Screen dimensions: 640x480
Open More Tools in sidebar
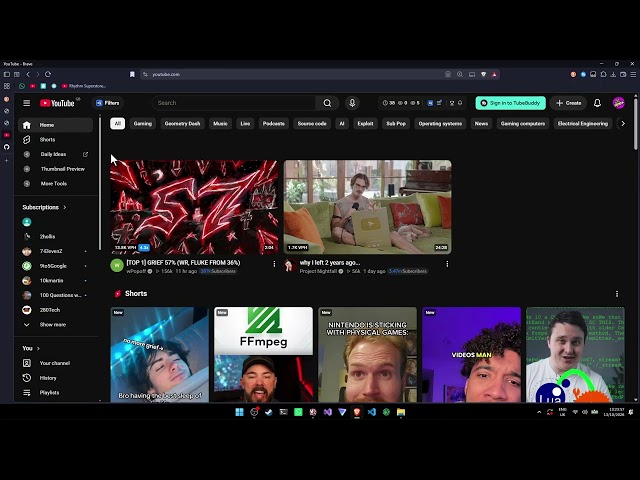56,184
